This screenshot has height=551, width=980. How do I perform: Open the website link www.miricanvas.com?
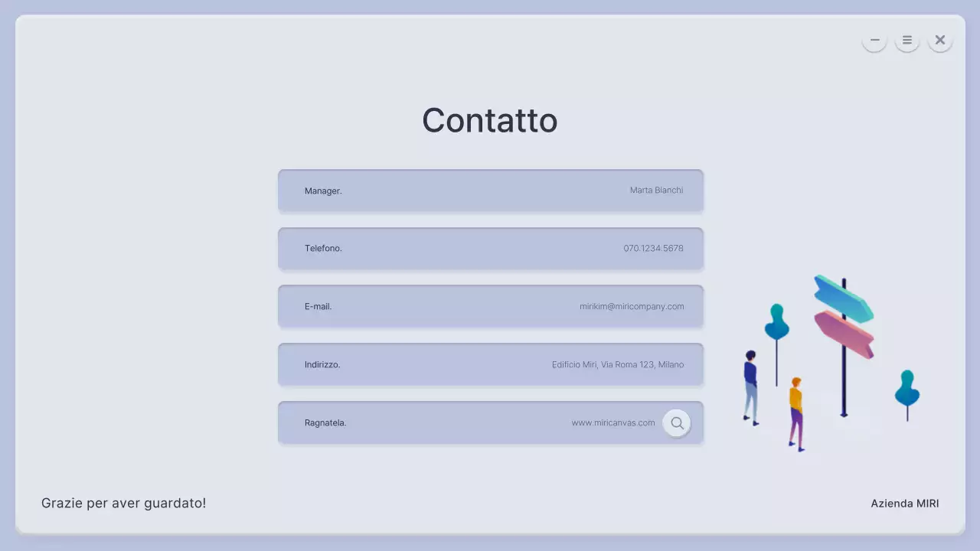[612, 422]
